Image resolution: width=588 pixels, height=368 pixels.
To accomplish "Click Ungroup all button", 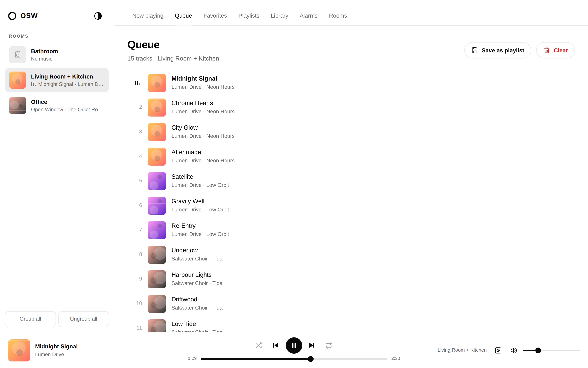I will tap(84, 319).
